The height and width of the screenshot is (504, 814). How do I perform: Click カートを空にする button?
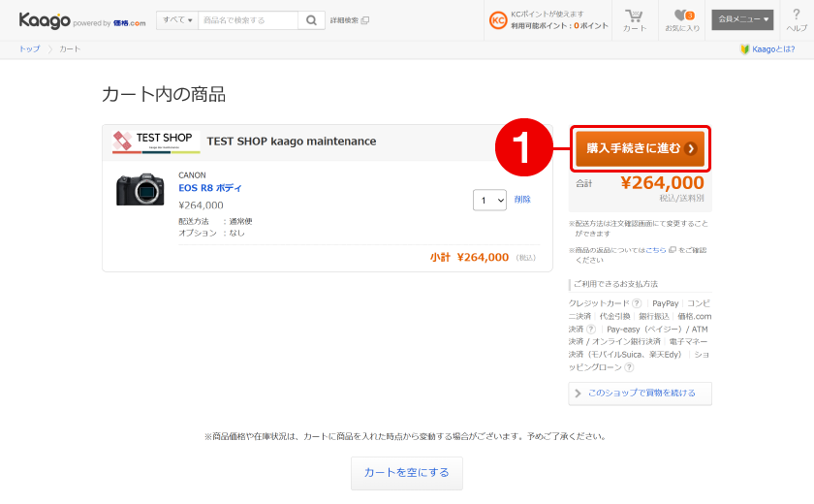tap(406, 473)
